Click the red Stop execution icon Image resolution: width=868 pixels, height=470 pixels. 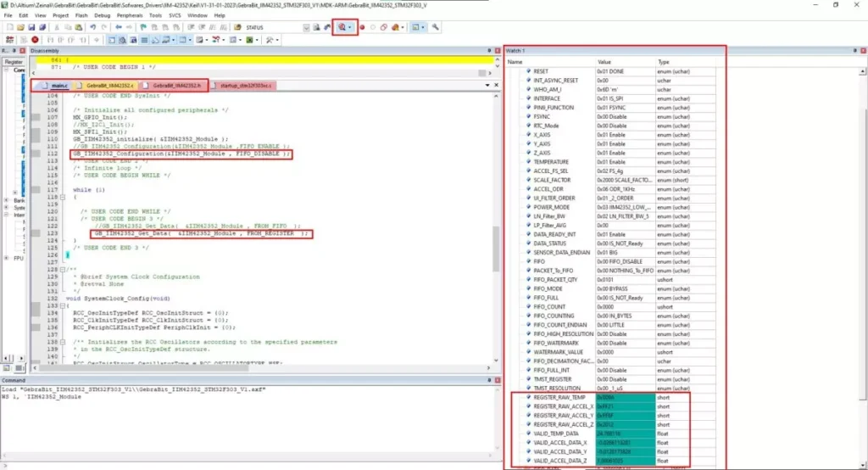(x=35, y=39)
